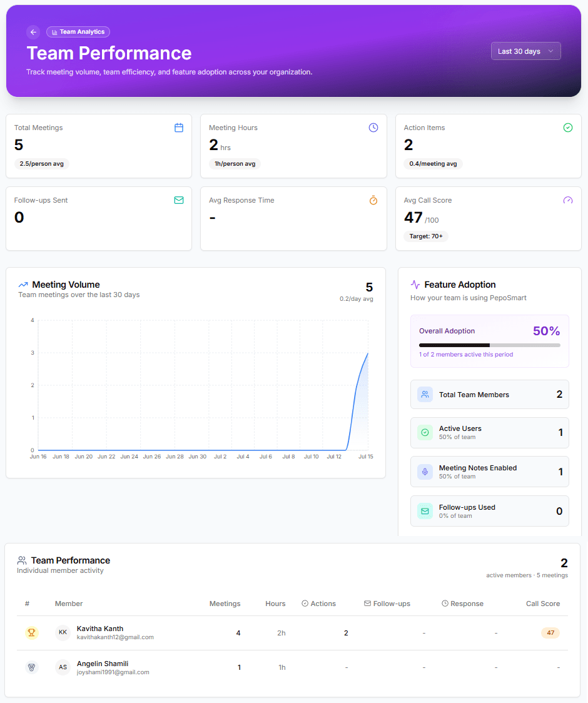Viewport: 588px width, 703px height.
Task: Click the back arrow button
Action: tap(33, 32)
